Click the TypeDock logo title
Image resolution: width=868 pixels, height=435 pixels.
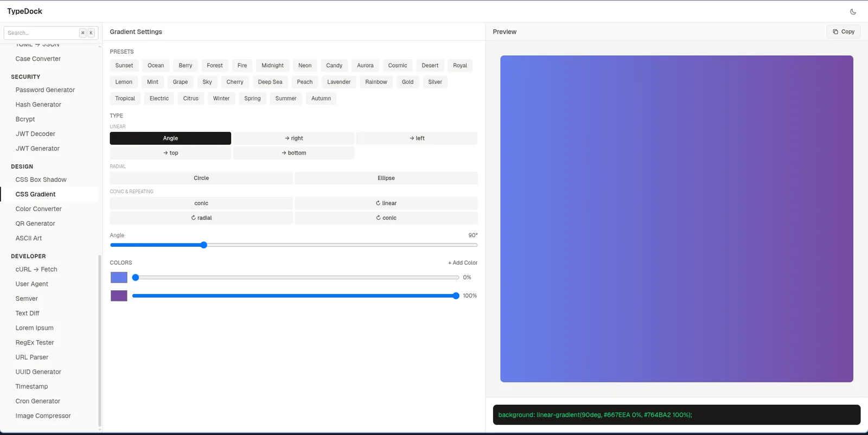(x=24, y=11)
